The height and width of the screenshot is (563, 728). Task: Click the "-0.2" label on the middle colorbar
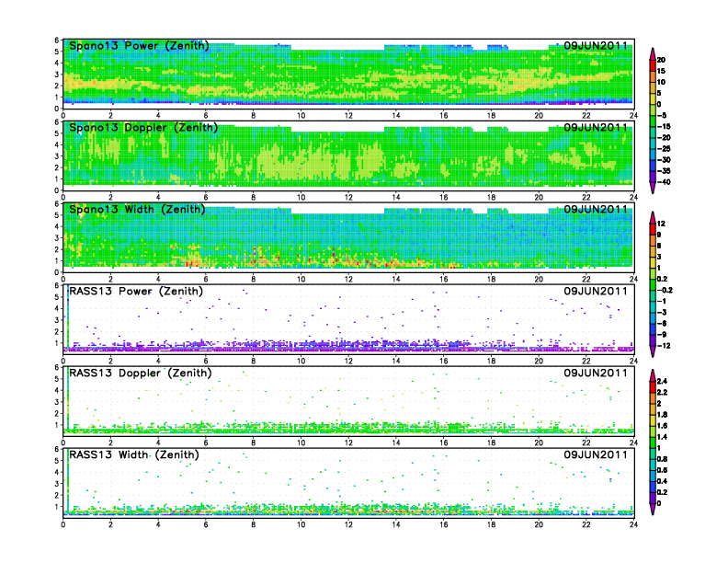point(665,290)
